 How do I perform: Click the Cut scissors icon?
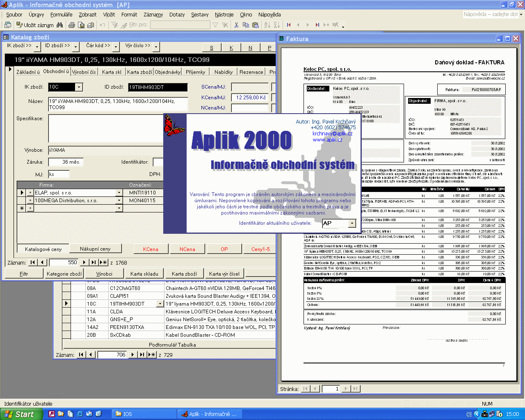pyautogui.click(x=236, y=25)
